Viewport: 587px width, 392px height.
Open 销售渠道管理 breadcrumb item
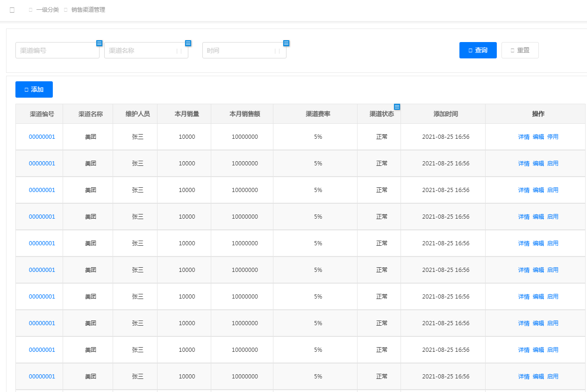coord(88,10)
